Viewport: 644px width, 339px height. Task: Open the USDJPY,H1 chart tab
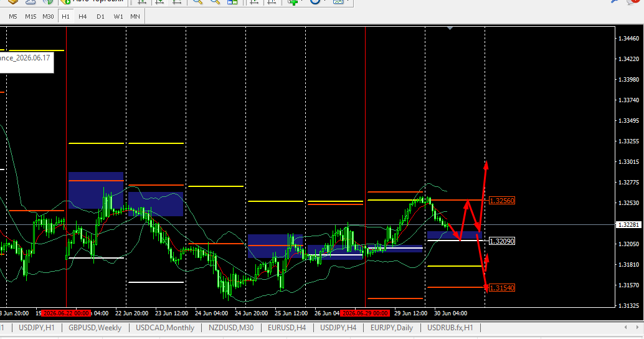click(x=37, y=328)
